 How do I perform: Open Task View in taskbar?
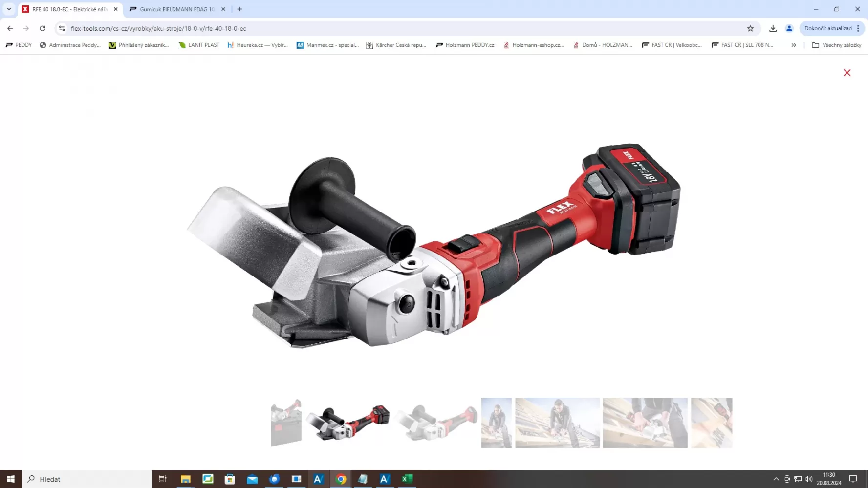(x=163, y=479)
